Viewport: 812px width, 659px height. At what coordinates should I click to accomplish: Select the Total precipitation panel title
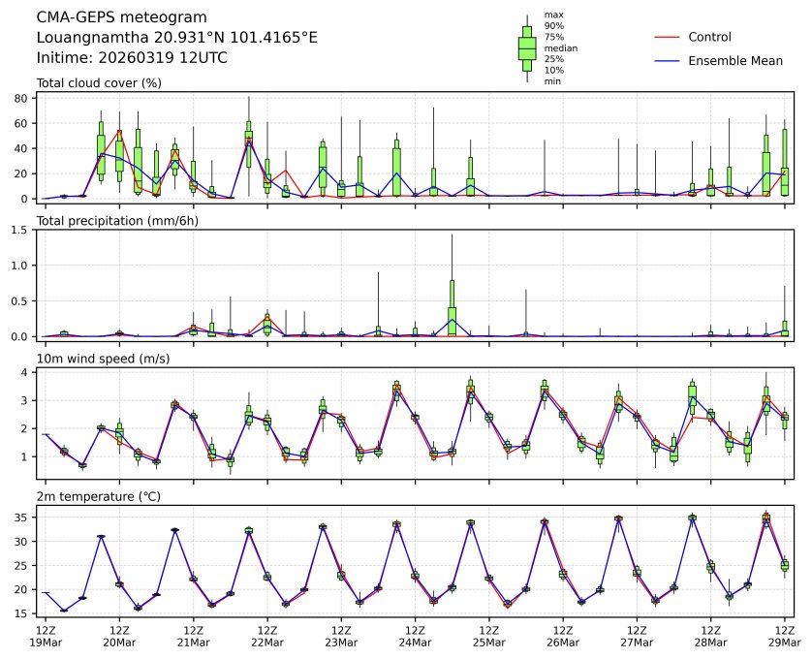point(104,221)
